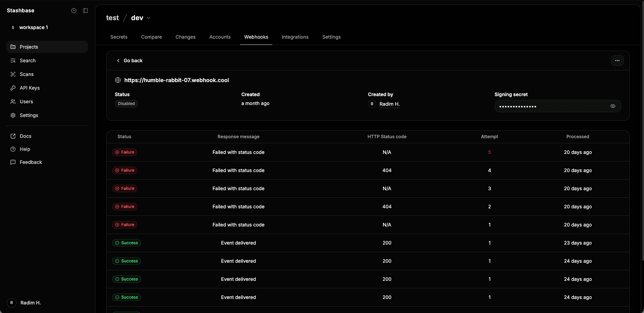Click the Attempt column header
Image resolution: width=644 pixels, height=313 pixels.
point(490,136)
